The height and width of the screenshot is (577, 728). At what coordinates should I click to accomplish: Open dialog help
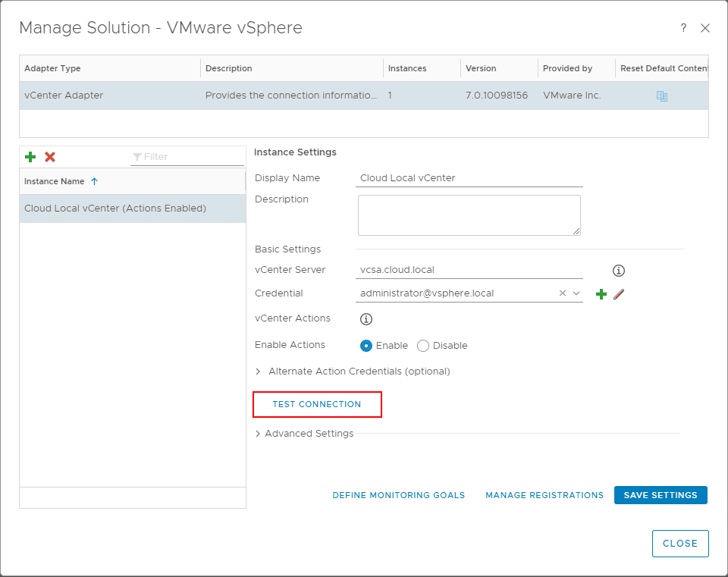coord(682,27)
